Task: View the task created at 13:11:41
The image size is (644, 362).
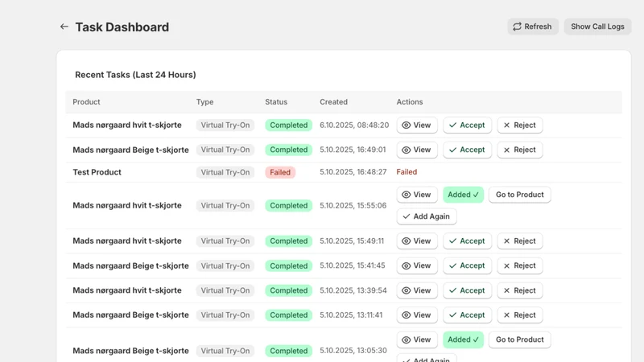Action: point(416,315)
